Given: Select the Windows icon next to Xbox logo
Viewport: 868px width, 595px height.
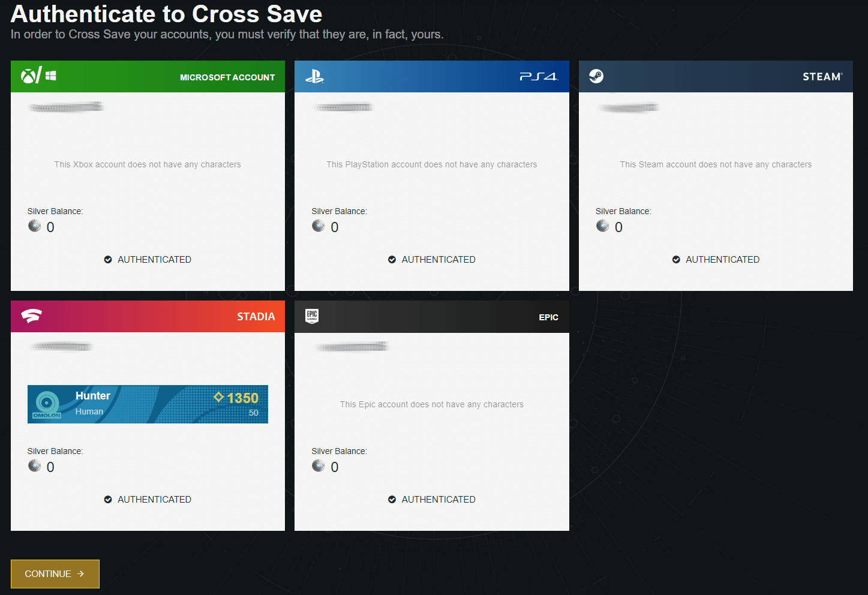Looking at the screenshot, I should pos(50,75).
